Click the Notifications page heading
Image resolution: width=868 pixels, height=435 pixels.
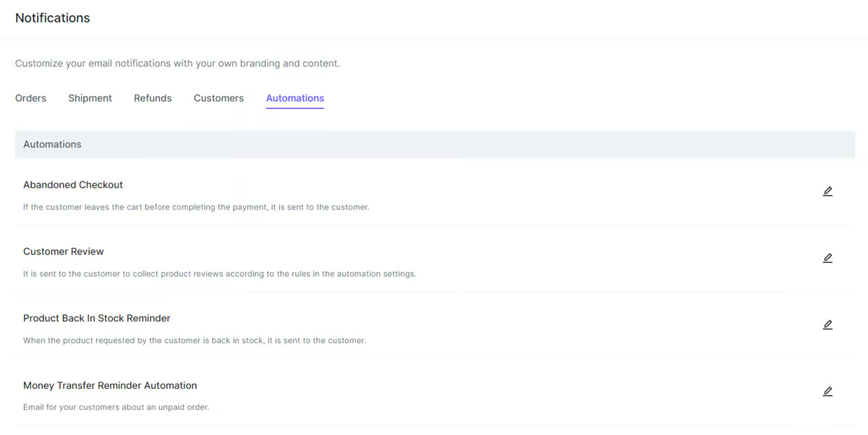pyautogui.click(x=53, y=18)
